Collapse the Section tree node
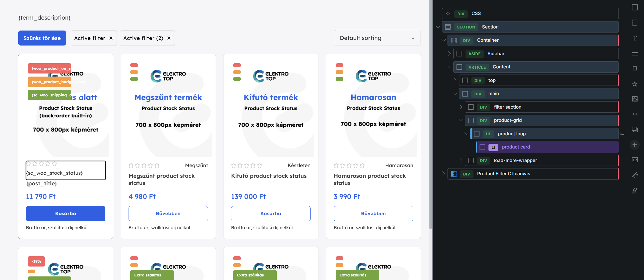 pos(438,27)
